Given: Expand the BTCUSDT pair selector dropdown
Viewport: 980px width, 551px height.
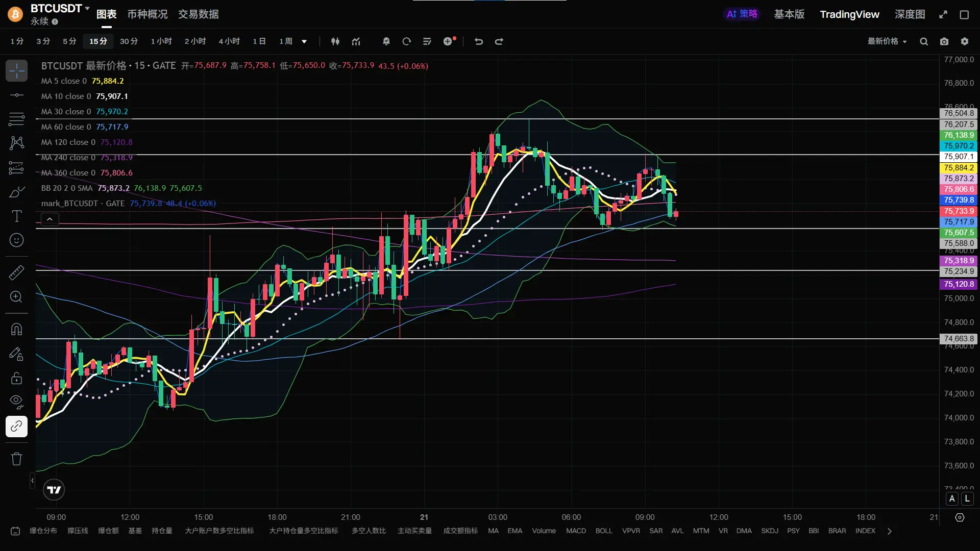Looking at the screenshot, I should 87,8.
